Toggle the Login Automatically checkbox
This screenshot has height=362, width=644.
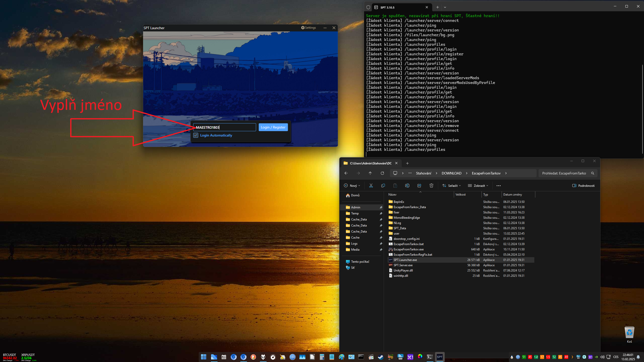(x=196, y=135)
